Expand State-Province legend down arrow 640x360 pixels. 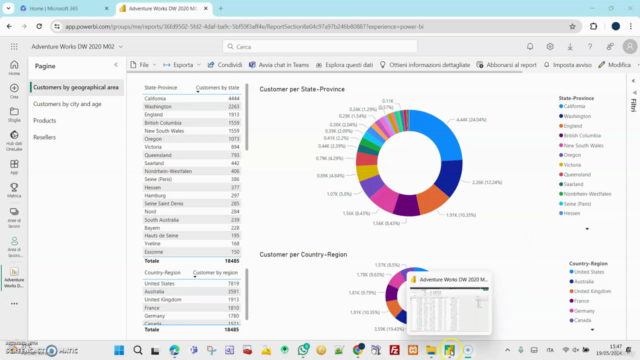(587, 229)
